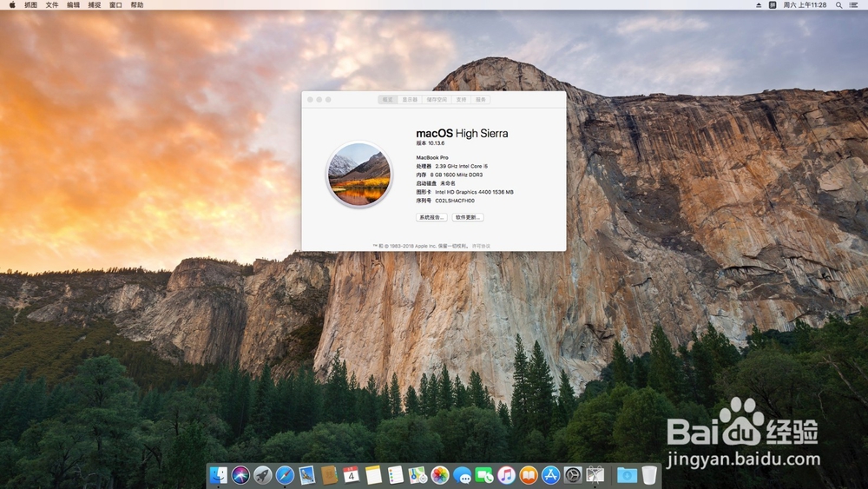Open Messages blue bubble icon
868x489 pixels.
tap(462, 474)
